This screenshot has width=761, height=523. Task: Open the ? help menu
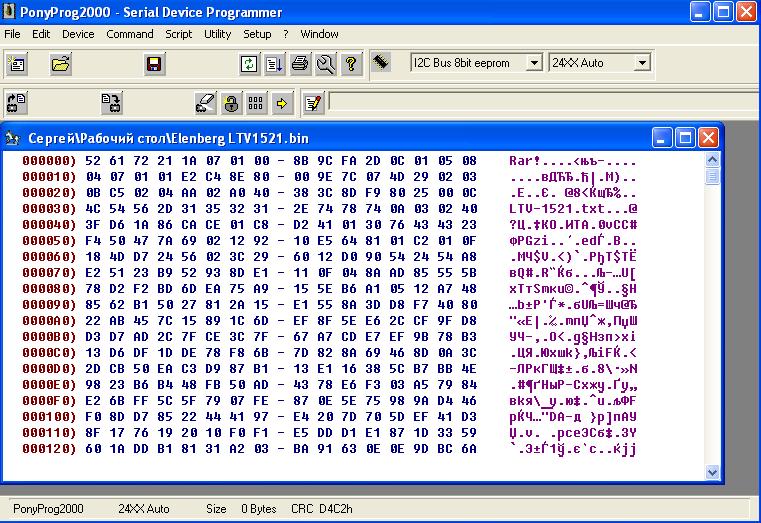(286, 34)
